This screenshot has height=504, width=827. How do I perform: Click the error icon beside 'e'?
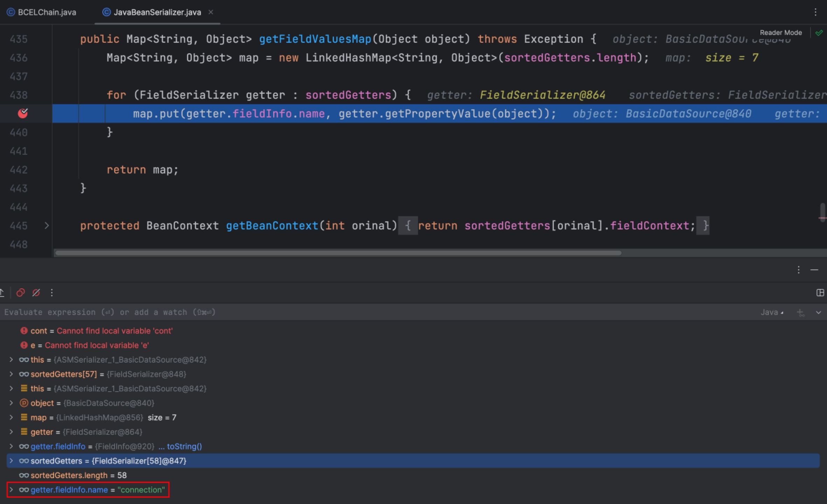coord(24,345)
